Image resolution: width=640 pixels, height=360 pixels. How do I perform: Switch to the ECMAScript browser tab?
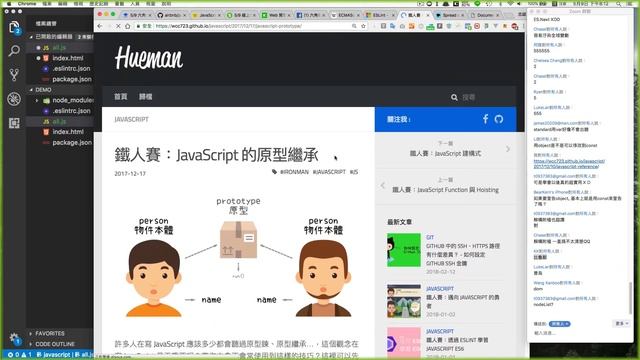[345, 15]
